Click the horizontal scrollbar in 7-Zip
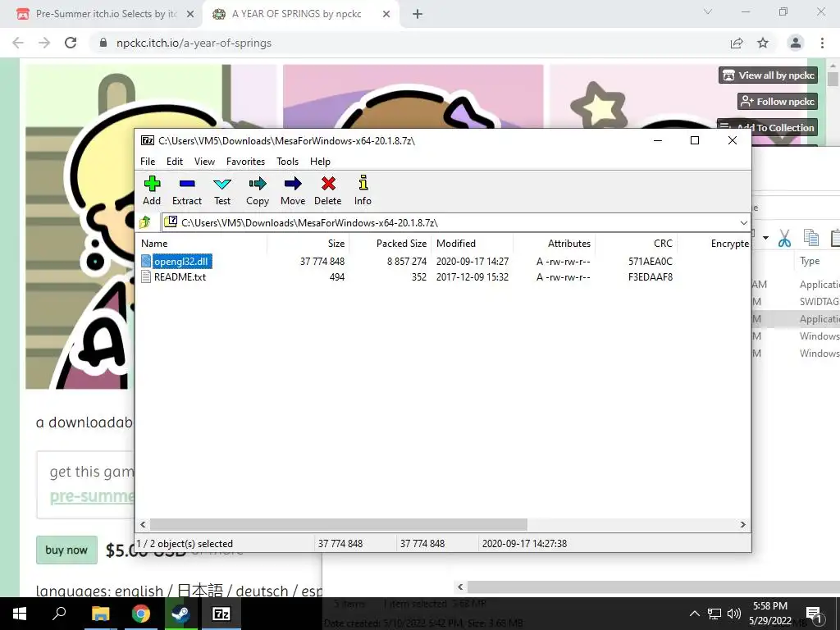Viewport: 840px width, 630px height. coord(338,524)
